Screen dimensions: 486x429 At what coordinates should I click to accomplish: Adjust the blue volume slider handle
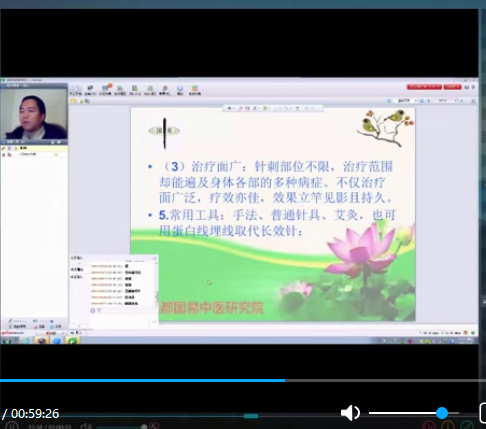(x=442, y=413)
